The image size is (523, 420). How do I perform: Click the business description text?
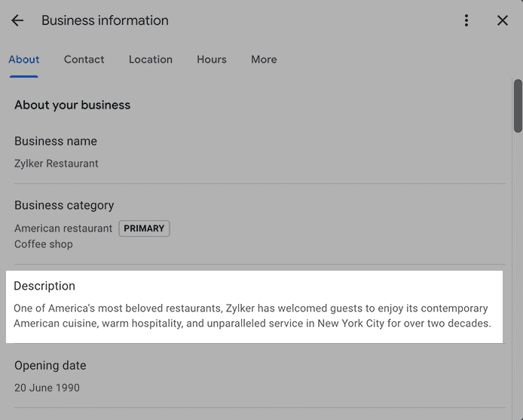tap(252, 316)
